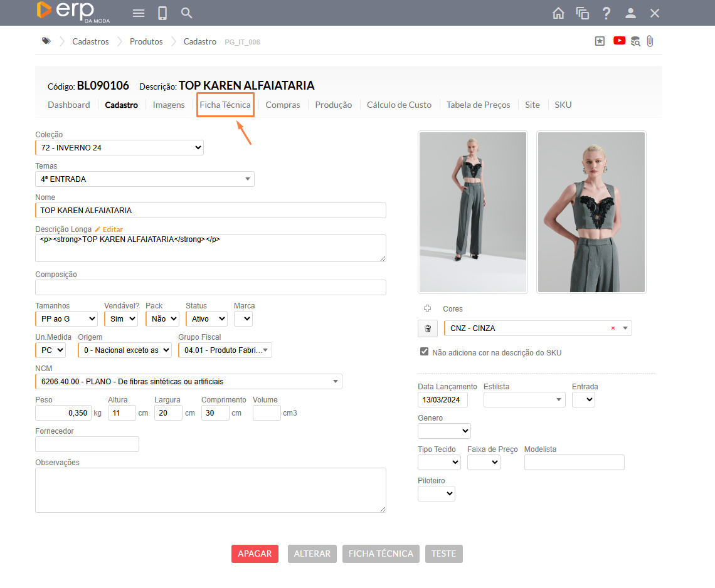715x588 pixels.
Task: Click the paperclip attachments icon
Action: coord(650,41)
